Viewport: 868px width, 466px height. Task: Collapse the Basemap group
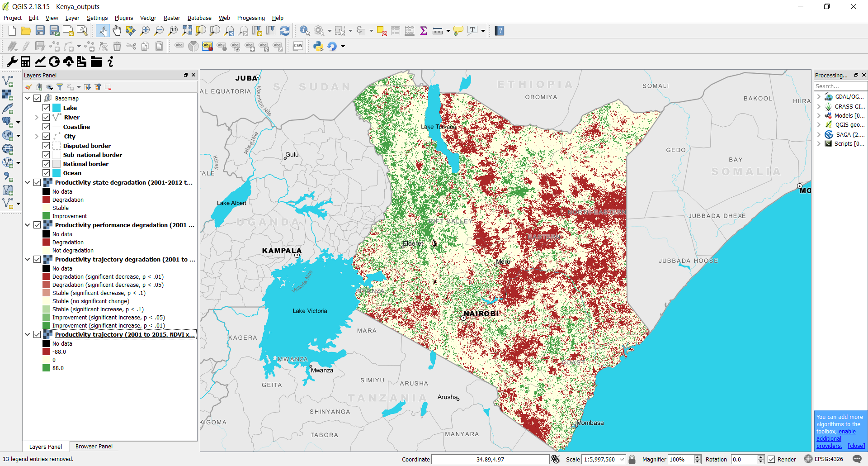coord(27,98)
